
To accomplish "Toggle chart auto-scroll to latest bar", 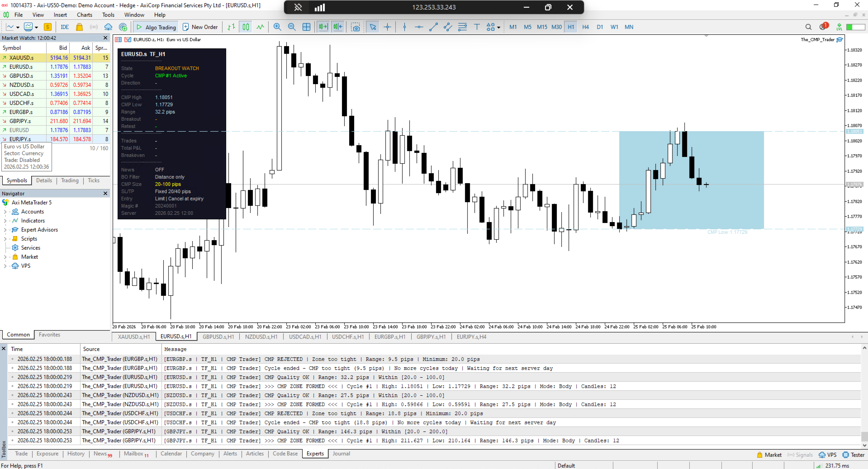I will click(x=323, y=27).
